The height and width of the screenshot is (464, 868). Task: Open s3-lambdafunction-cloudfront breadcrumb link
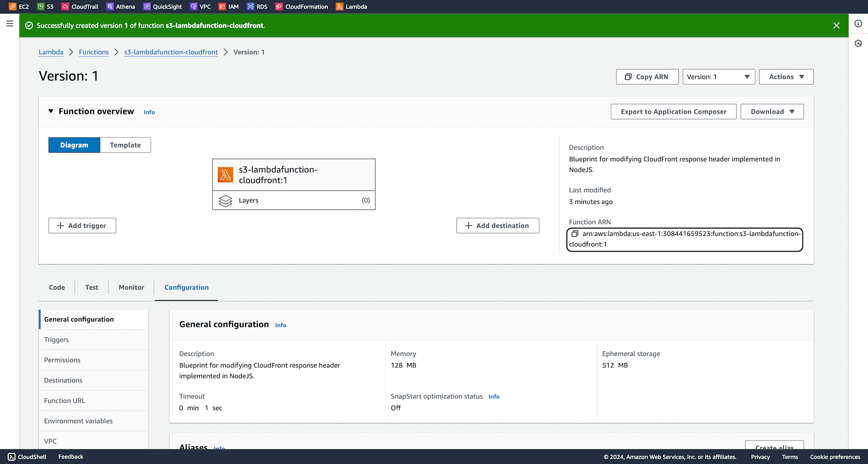(x=171, y=52)
